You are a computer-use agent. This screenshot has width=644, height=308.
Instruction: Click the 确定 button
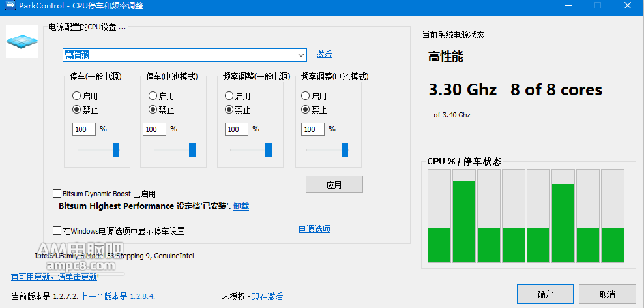pos(546,294)
